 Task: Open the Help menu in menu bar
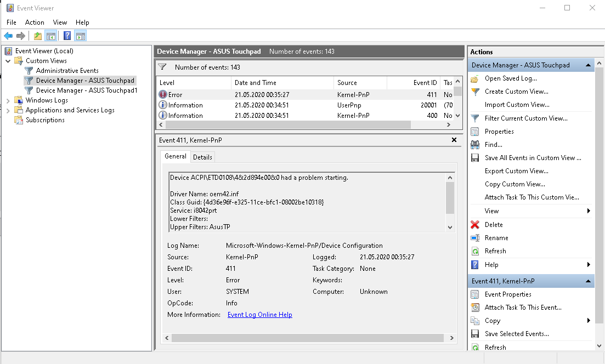tap(82, 22)
